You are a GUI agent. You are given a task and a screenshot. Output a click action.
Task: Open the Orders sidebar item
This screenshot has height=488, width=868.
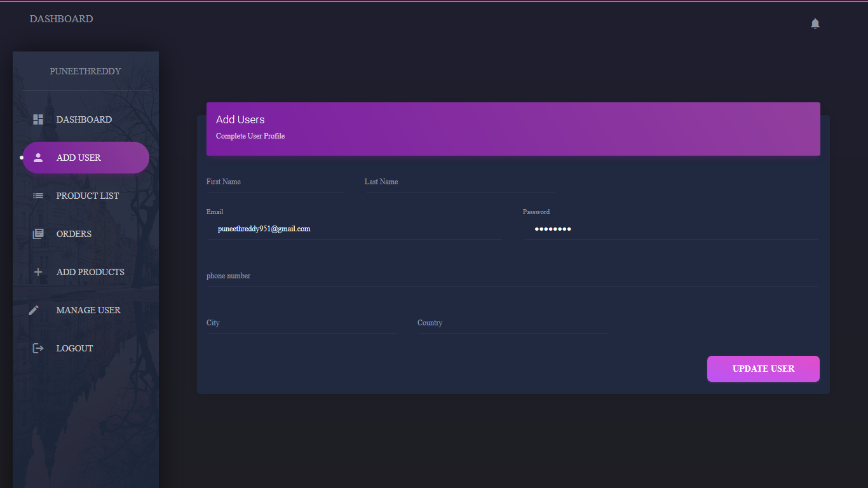(86, 234)
